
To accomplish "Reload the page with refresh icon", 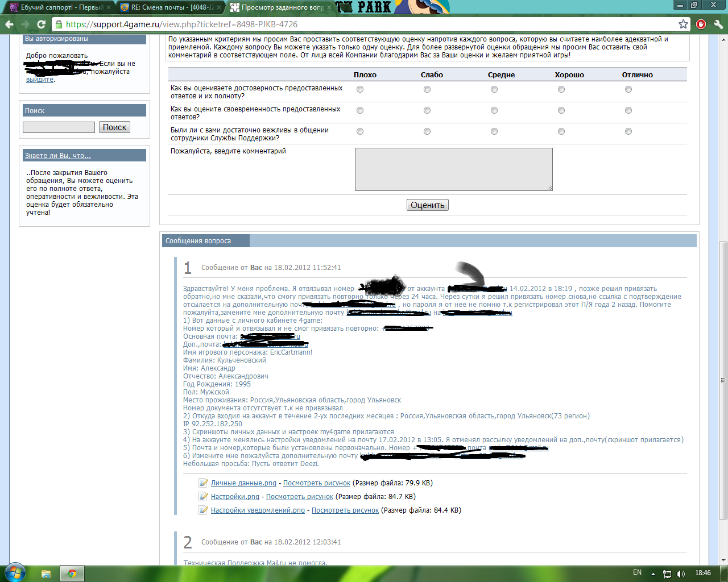I will (x=41, y=24).
